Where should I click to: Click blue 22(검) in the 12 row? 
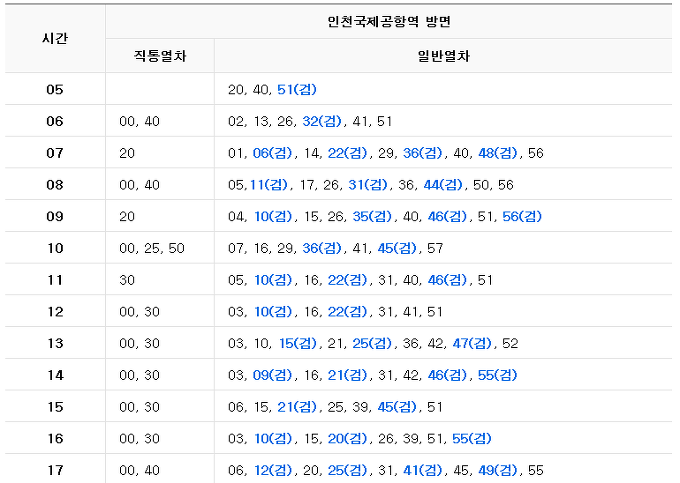tap(347, 312)
